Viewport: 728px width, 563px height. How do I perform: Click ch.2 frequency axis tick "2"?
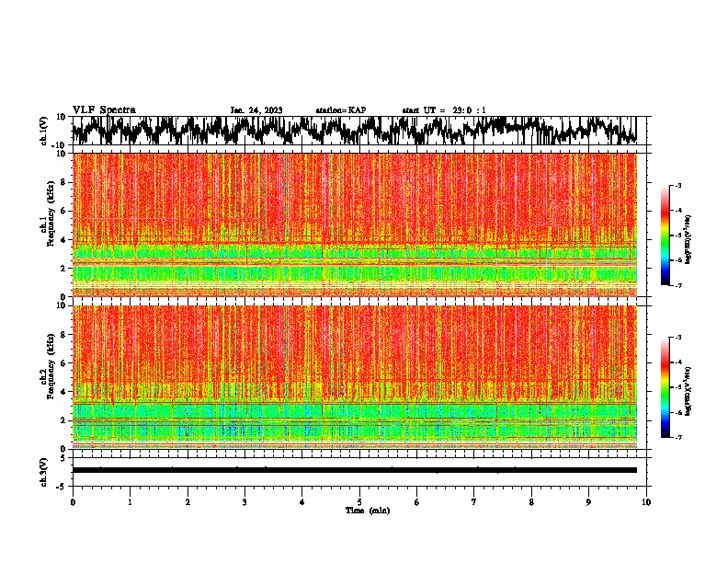coord(63,420)
